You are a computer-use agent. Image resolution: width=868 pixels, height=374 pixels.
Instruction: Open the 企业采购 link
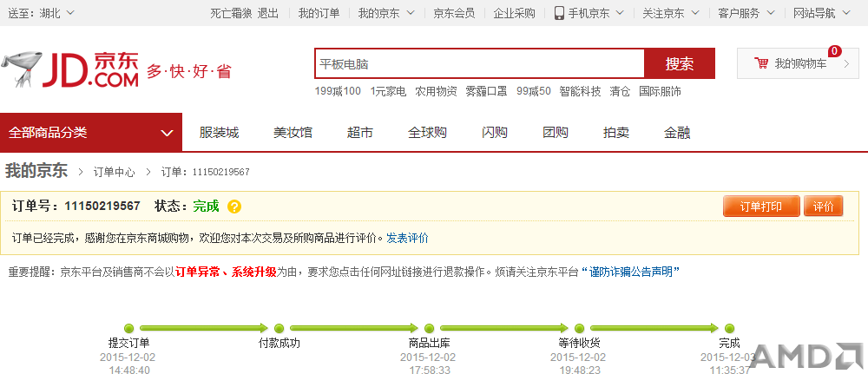[x=514, y=13]
